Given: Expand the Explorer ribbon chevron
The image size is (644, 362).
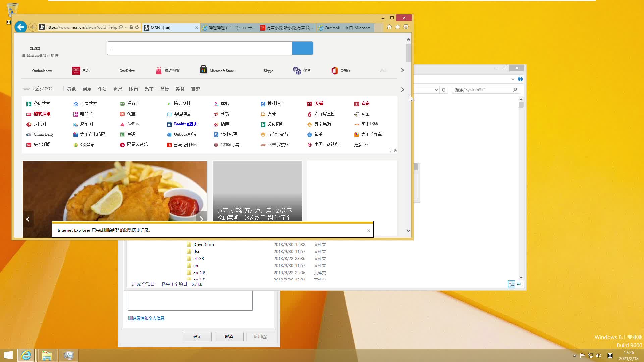Looking at the screenshot, I should (x=513, y=79).
